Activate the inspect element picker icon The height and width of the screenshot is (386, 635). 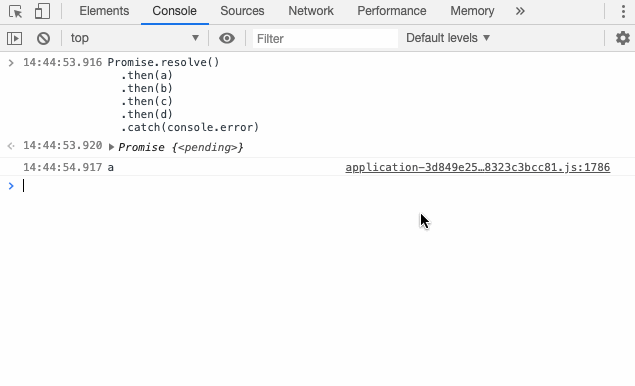coord(15,11)
